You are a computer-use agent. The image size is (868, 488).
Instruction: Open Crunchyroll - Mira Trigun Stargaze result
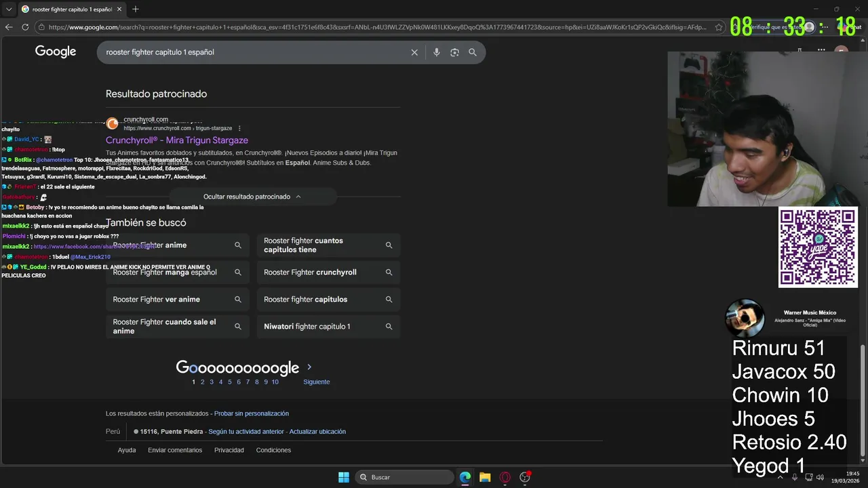pos(177,140)
